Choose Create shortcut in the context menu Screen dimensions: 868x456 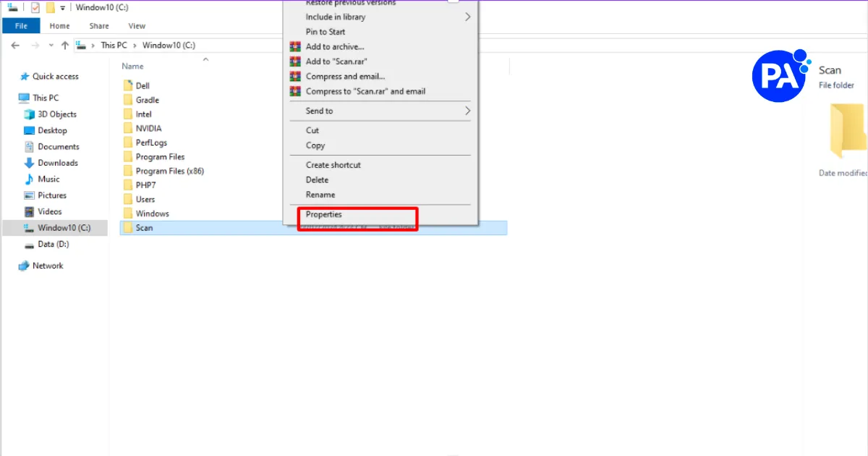[x=380, y=165]
